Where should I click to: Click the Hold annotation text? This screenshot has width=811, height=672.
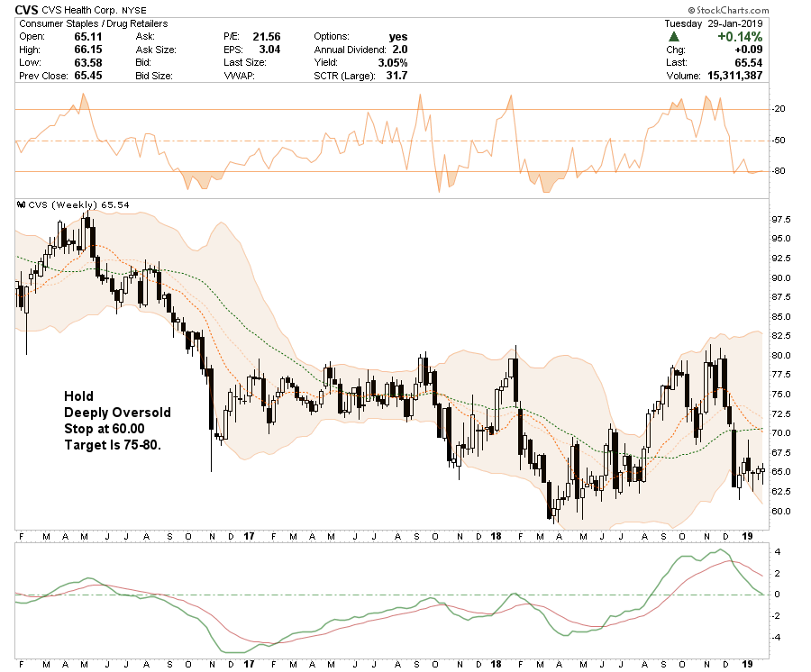click(x=78, y=396)
